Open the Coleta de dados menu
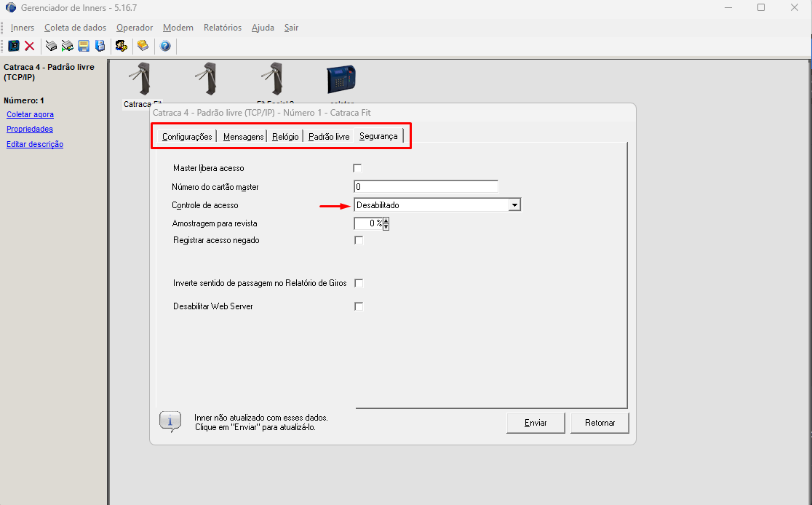The image size is (812, 505). coord(75,28)
